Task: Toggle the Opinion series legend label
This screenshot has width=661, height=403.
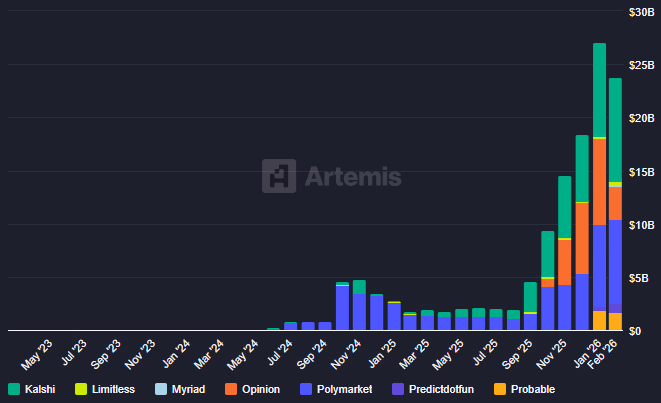Action: [261, 389]
